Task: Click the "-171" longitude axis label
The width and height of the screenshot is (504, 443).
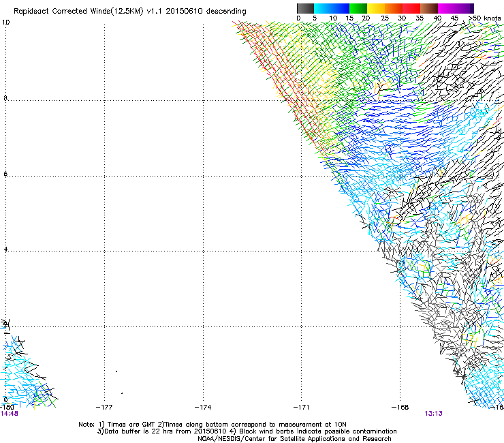Action: (x=301, y=408)
